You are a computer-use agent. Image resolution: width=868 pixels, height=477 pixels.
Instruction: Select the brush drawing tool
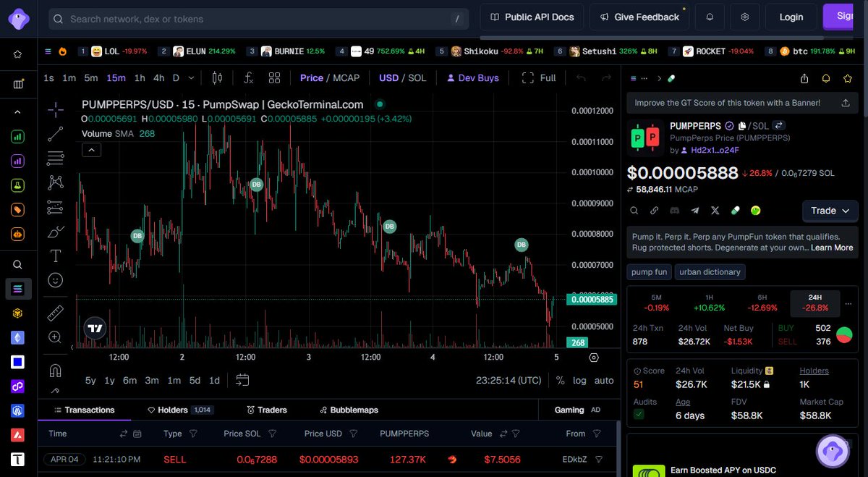55,232
